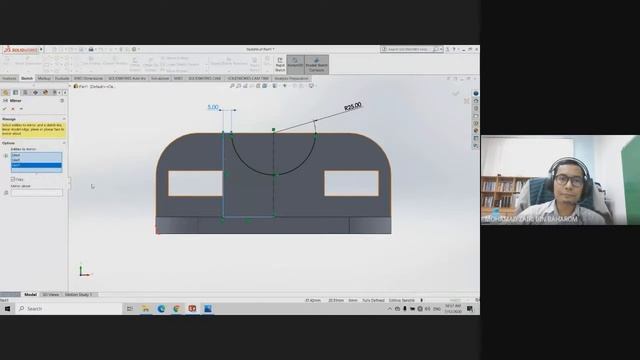Image resolution: width=640 pixels, height=360 pixels.
Task: Open the DimXpertManager tab icon
Action: coord(35,93)
